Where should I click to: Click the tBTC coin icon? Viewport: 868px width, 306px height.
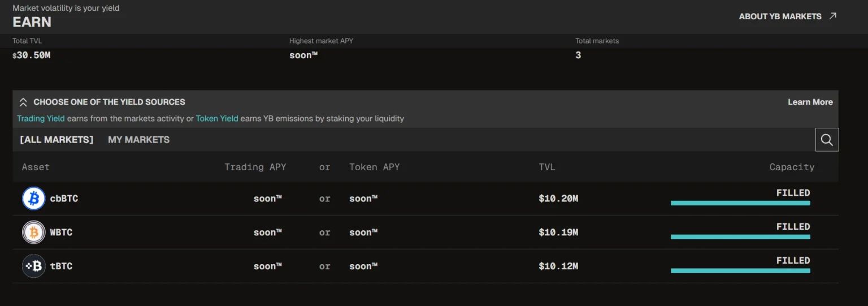(33, 266)
